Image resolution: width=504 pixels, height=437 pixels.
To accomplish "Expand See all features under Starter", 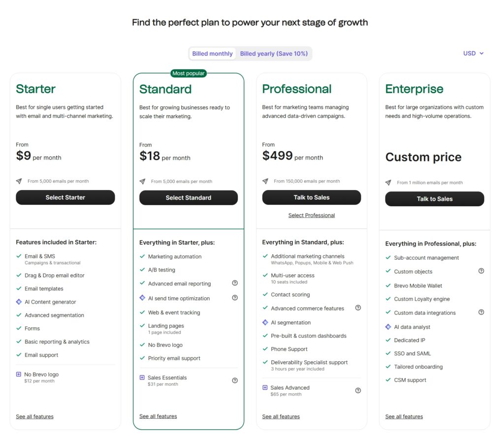I will (34, 416).
